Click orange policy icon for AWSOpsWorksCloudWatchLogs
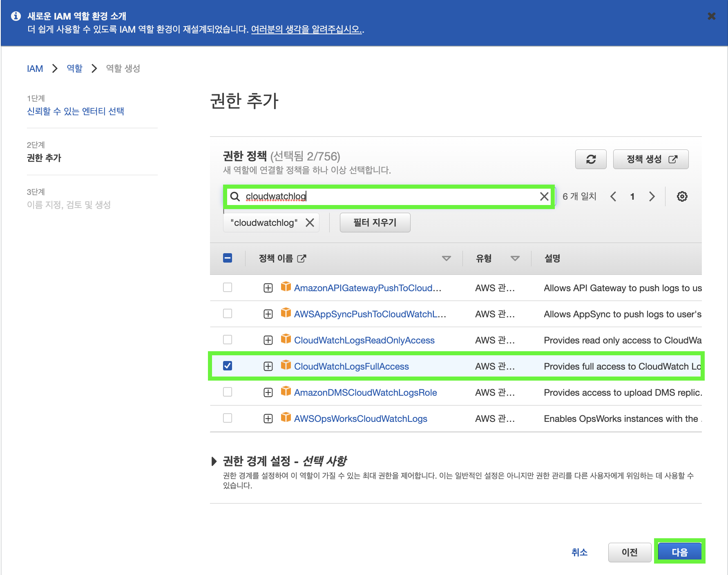This screenshot has height=575, width=728. click(286, 417)
